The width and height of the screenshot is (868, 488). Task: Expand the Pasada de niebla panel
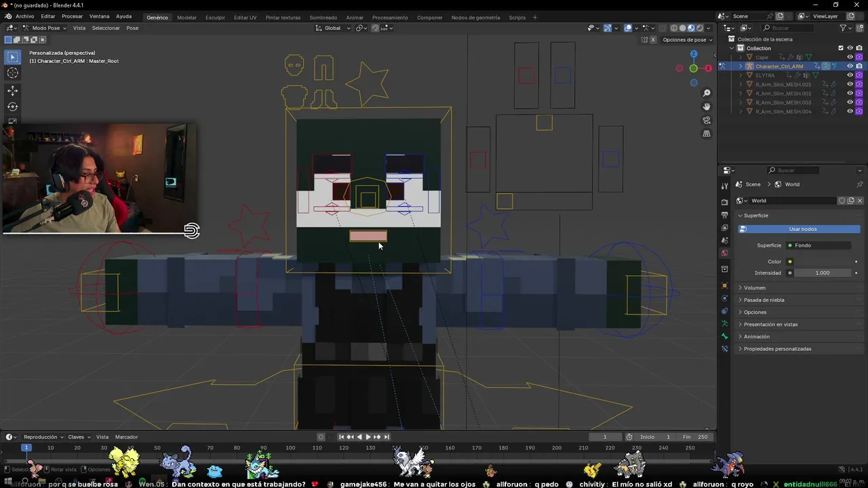pos(764,300)
